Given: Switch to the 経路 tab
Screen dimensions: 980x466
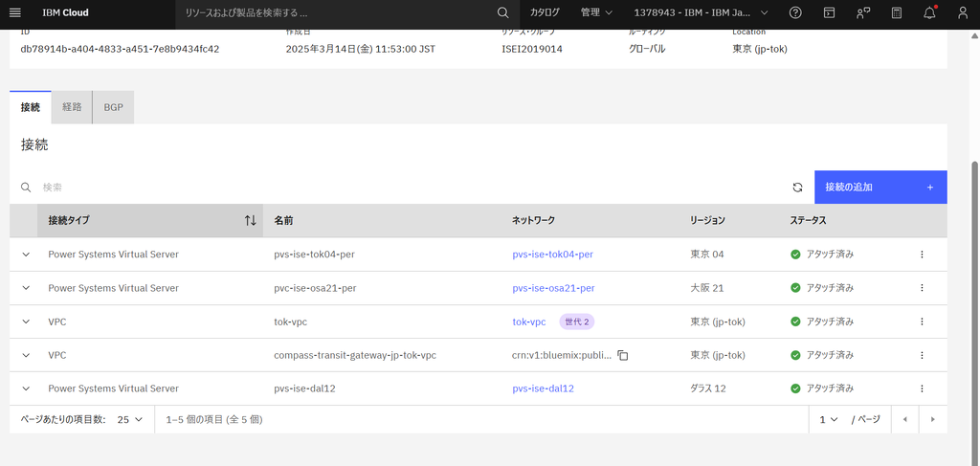Looking at the screenshot, I should click(x=72, y=107).
